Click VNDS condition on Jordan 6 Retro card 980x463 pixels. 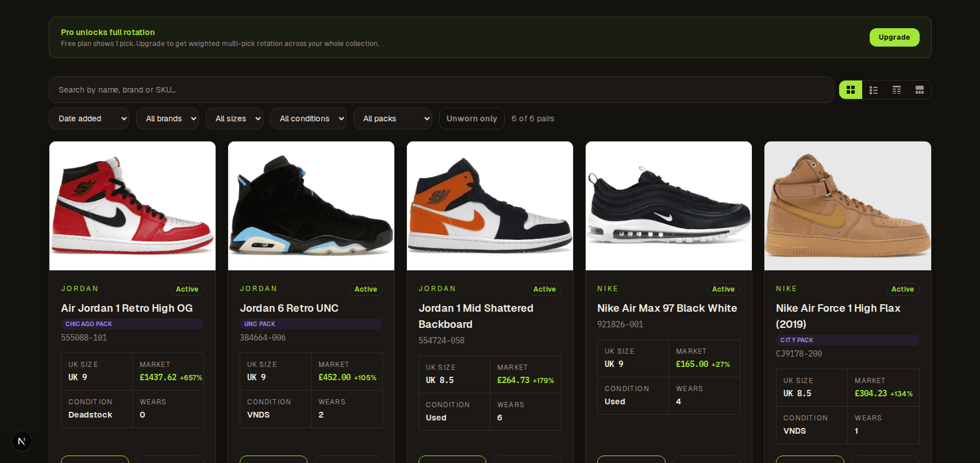coord(259,415)
